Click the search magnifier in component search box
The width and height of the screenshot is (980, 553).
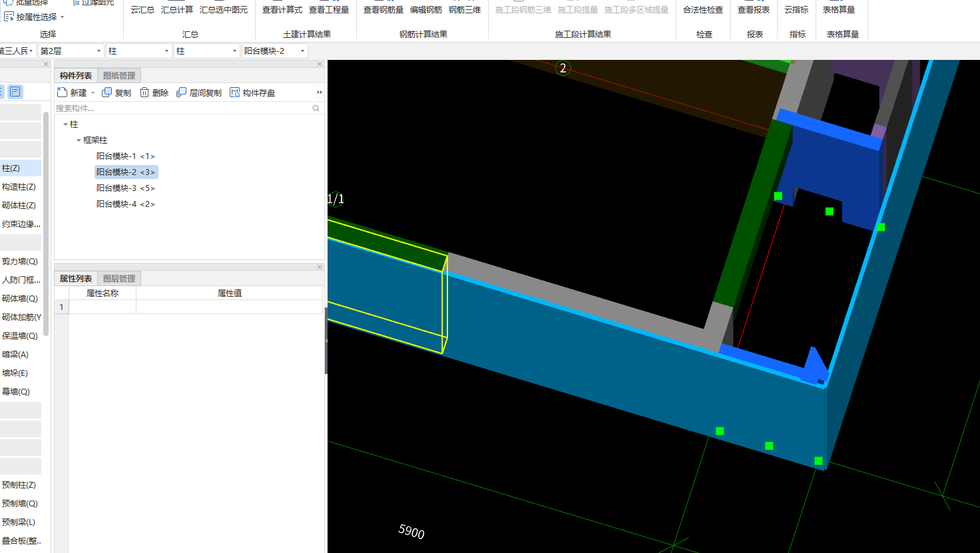tap(316, 108)
